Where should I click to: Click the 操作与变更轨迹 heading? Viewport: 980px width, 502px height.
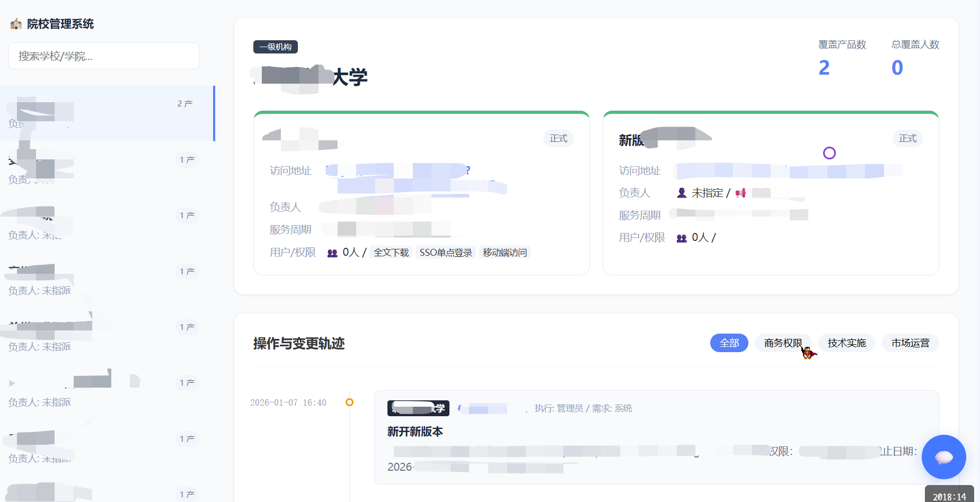[299, 344]
